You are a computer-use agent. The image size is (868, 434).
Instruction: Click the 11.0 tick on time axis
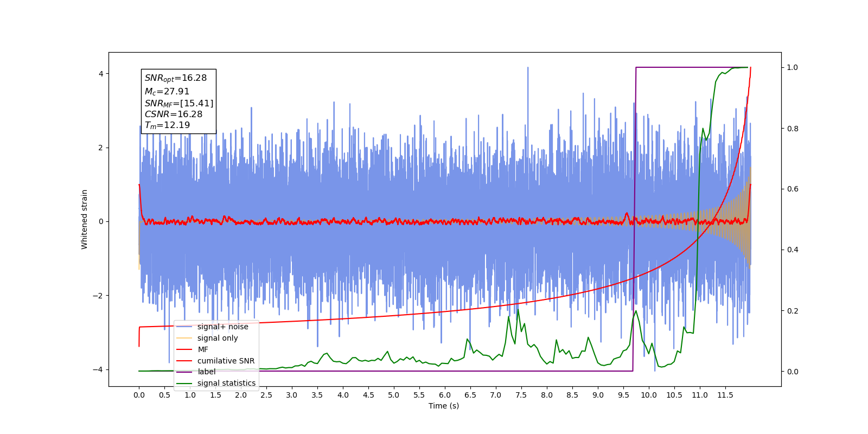coord(700,395)
